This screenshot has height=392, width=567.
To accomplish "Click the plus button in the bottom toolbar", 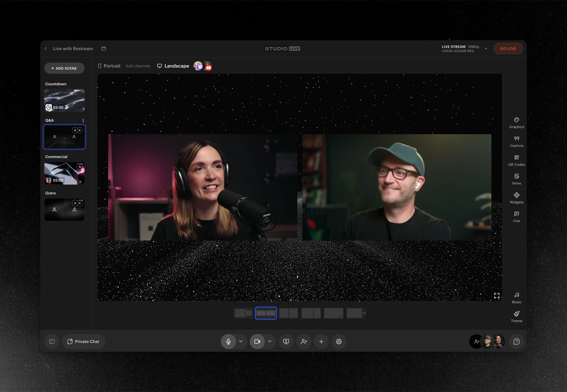I will [x=321, y=342].
